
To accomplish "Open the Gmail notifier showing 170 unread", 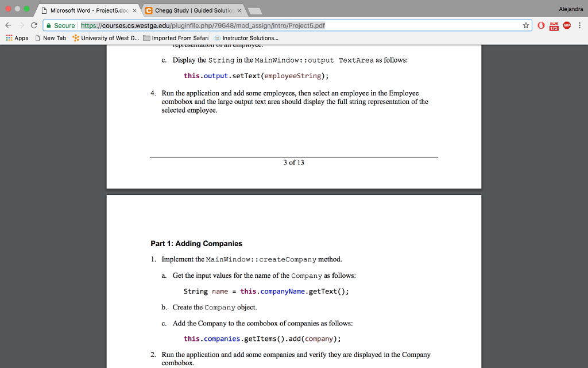I will tap(554, 25).
